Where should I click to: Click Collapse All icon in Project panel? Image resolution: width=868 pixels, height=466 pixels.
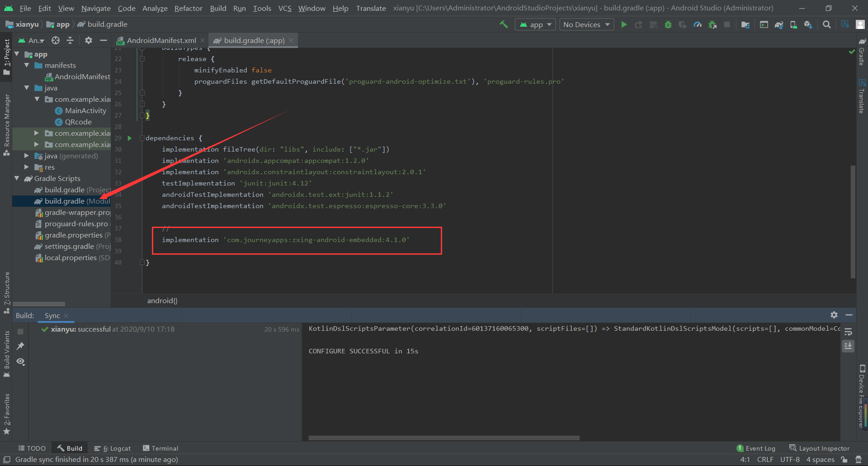(70, 40)
